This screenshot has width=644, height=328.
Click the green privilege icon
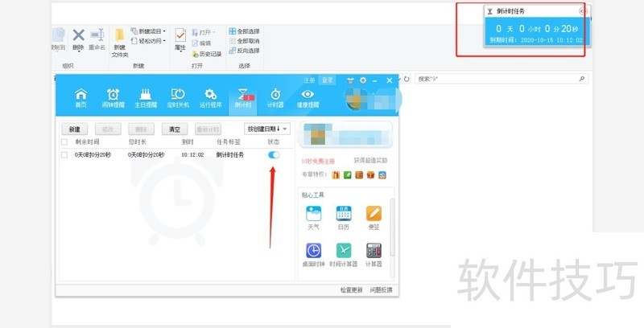click(x=348, y=175)
